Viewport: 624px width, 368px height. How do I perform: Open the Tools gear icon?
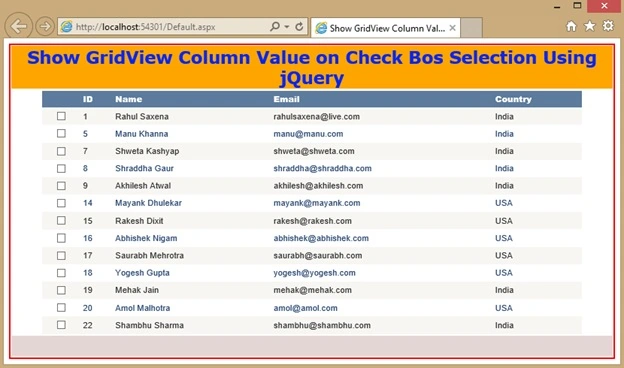pyautogui.click(x=608, y=26)
